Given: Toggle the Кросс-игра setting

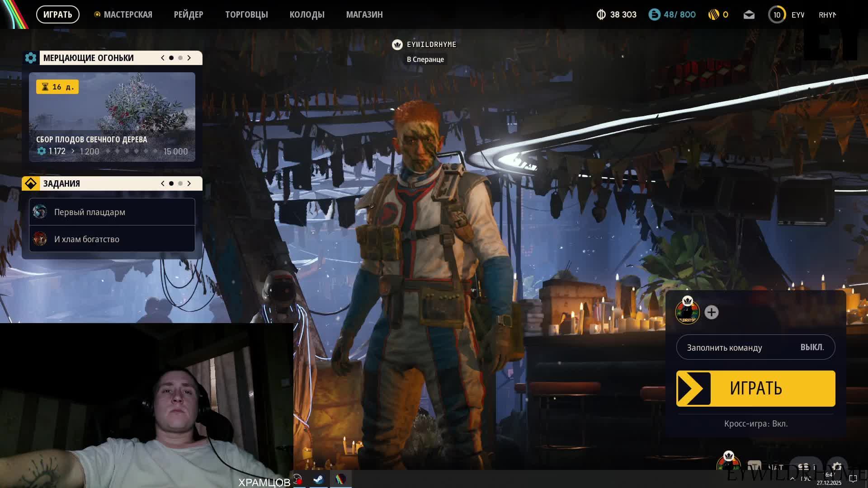Looking at the screenshot, I should coord(755,423).
